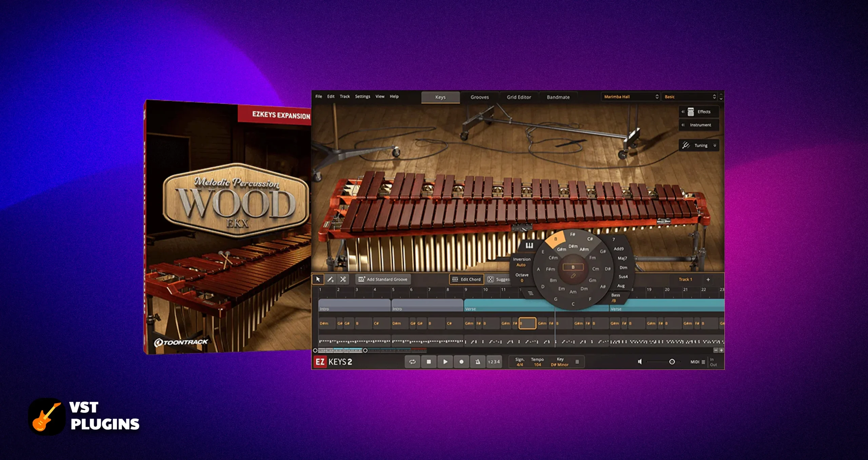Image resolution: width=868 pixels, height=460 pixels.
Task: Arm recording with the record button
Action: [461, 362]
